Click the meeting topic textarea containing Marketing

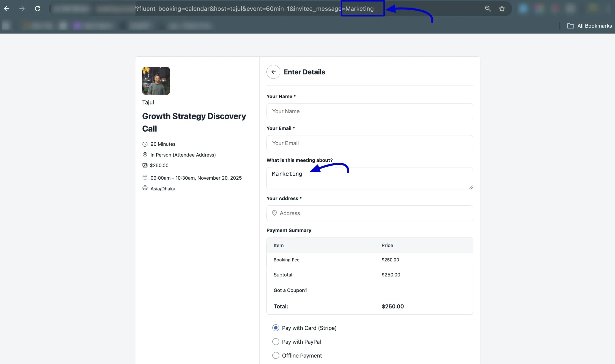369,178
